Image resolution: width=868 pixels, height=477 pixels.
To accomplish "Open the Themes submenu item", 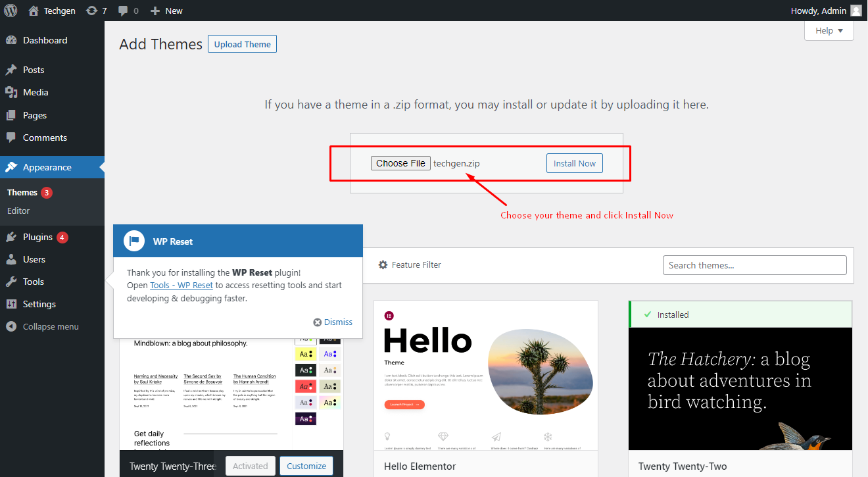I will point(22,193).
